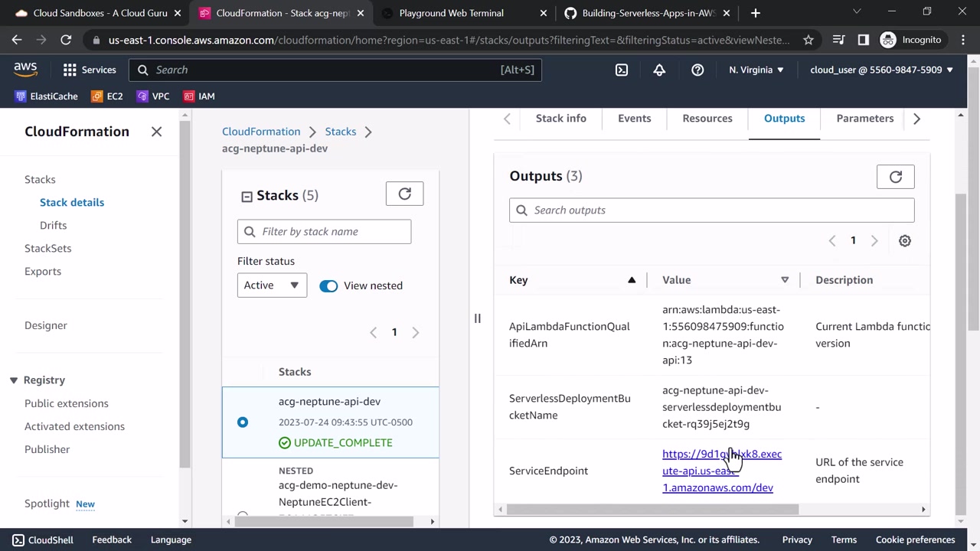Focus the Search outputs field
Screen dimensions: 980x551
[712, 210]
